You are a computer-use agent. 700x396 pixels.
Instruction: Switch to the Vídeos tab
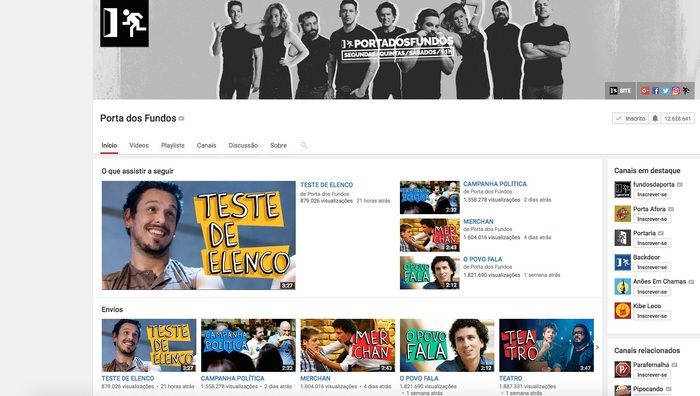pos(139,146)
